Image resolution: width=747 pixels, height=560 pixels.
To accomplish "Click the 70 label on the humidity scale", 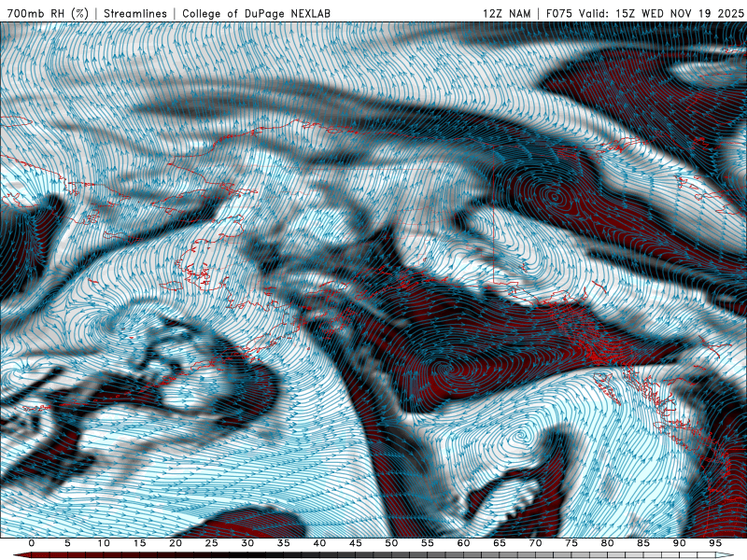I will [x=535, y=543].
